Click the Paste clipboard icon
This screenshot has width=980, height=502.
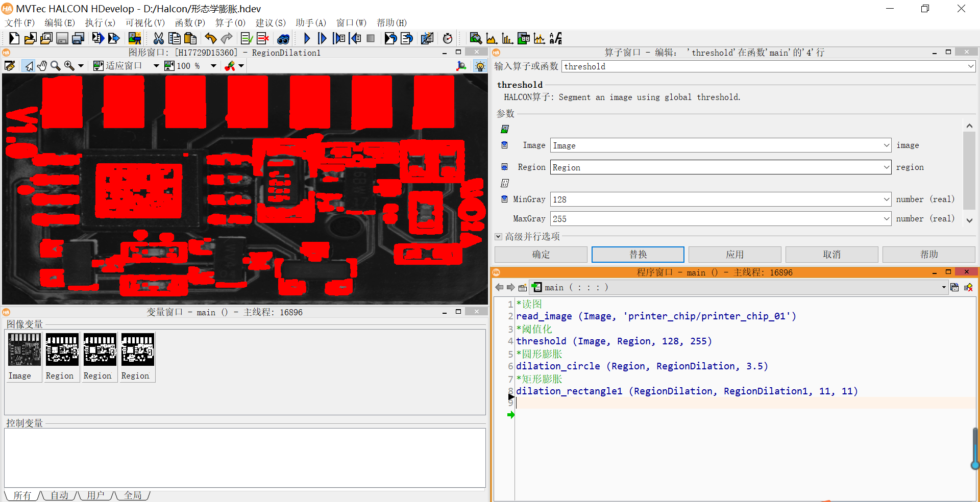[190, 38]
